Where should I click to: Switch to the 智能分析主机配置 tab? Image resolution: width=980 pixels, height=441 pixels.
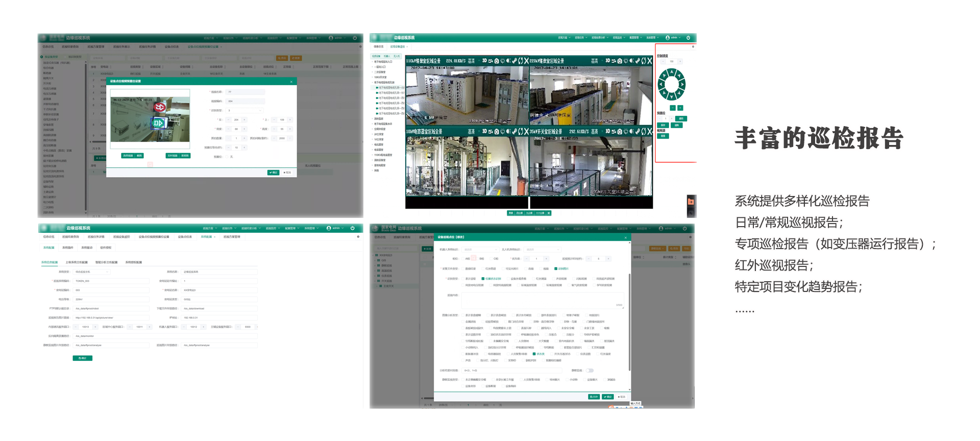(106, 262)
